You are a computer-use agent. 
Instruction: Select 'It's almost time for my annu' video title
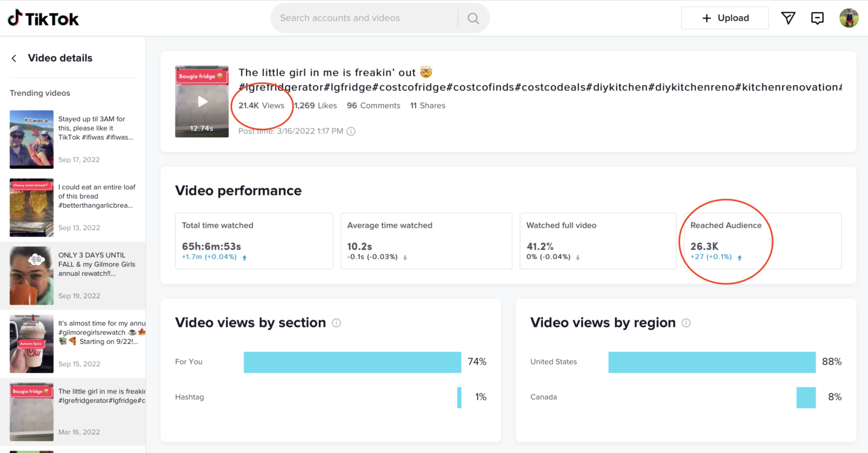tap(102, 333)
